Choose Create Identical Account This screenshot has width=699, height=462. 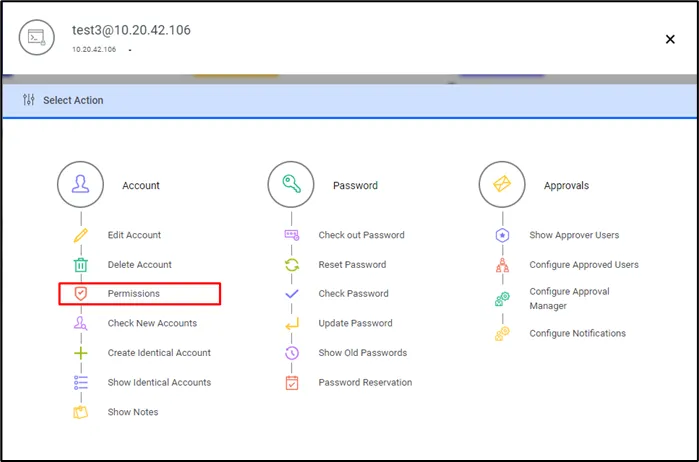[x=159, y=352]
